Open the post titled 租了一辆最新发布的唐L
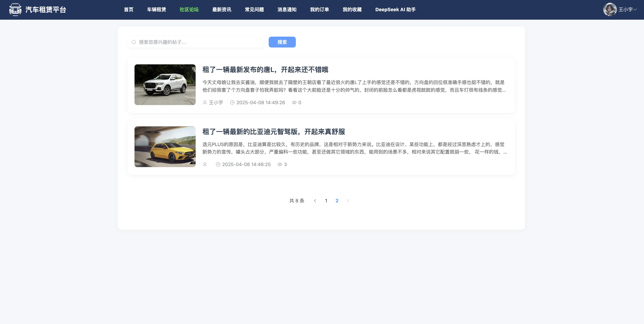The image size is (644, 324). [265, 70]
